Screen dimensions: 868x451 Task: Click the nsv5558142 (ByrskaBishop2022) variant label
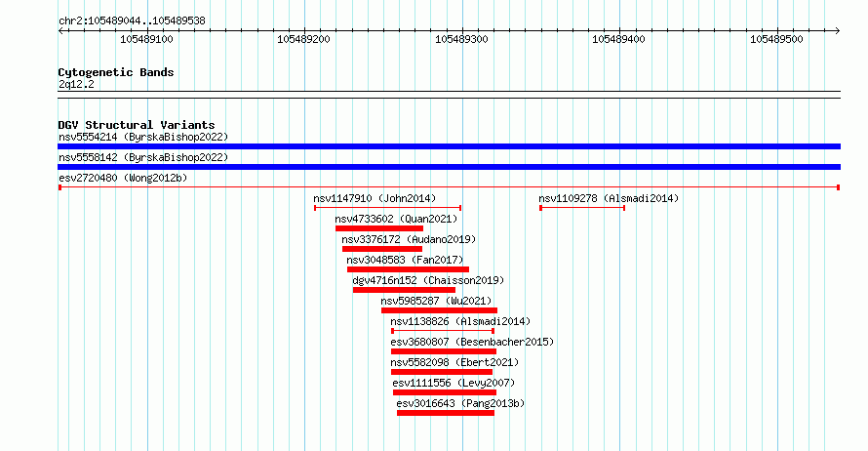pyautogui.click(x=143, y=157)
